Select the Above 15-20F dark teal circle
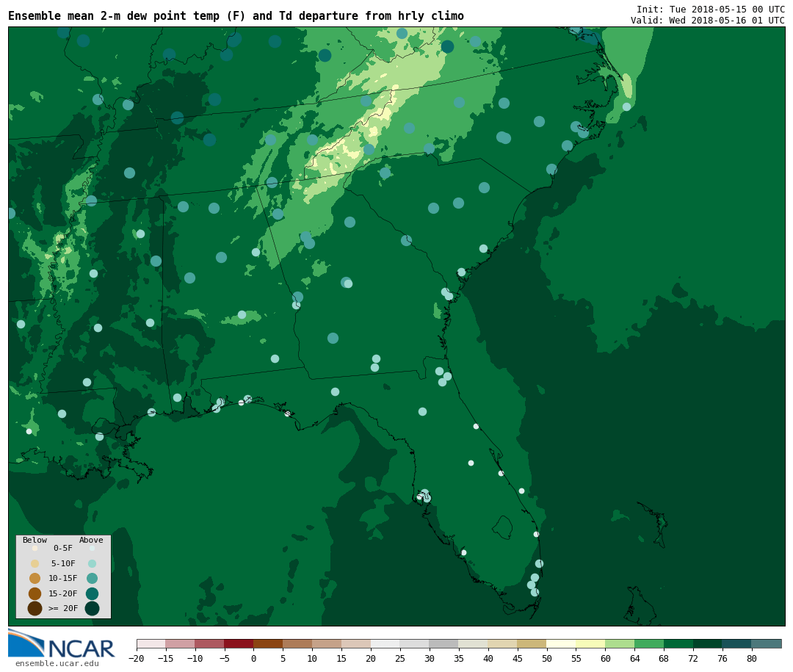The height and width of the screenshot is (672, 793). tap(92, 593)
